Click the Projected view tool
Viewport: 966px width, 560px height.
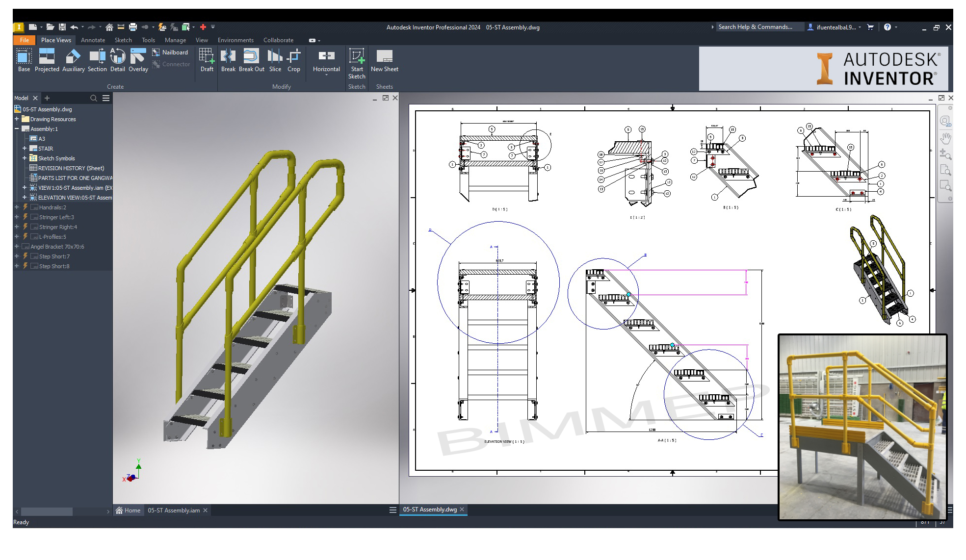pos(47,60)
